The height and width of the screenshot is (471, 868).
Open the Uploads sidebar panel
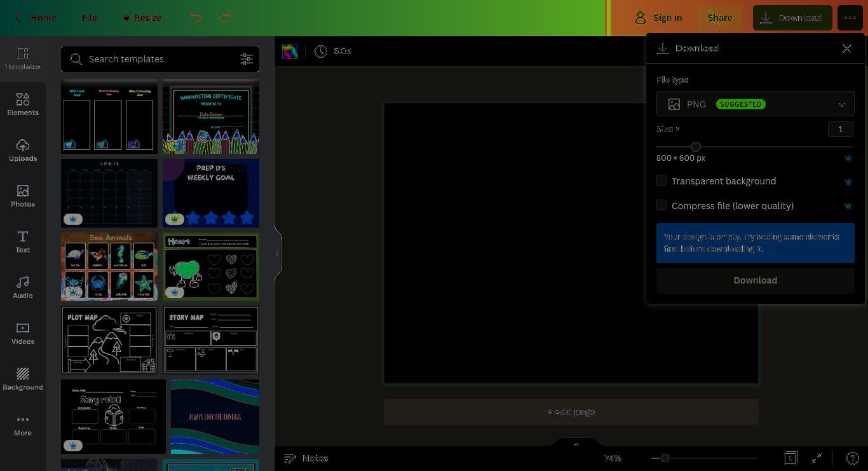point(23,150)
